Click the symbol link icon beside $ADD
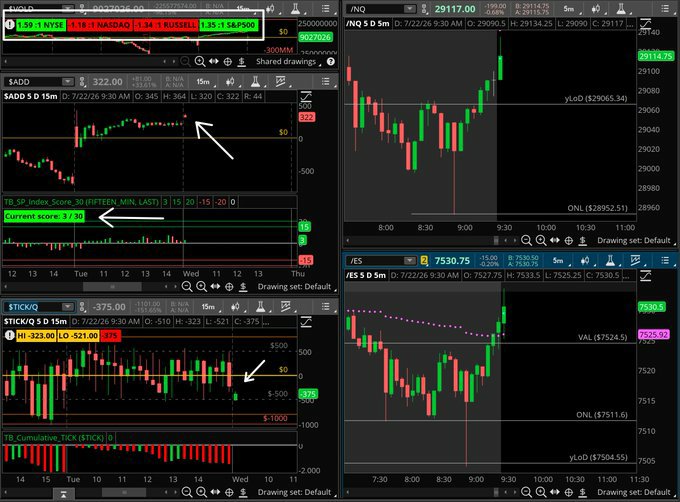680x502 pixels. [x=82, y=81]
